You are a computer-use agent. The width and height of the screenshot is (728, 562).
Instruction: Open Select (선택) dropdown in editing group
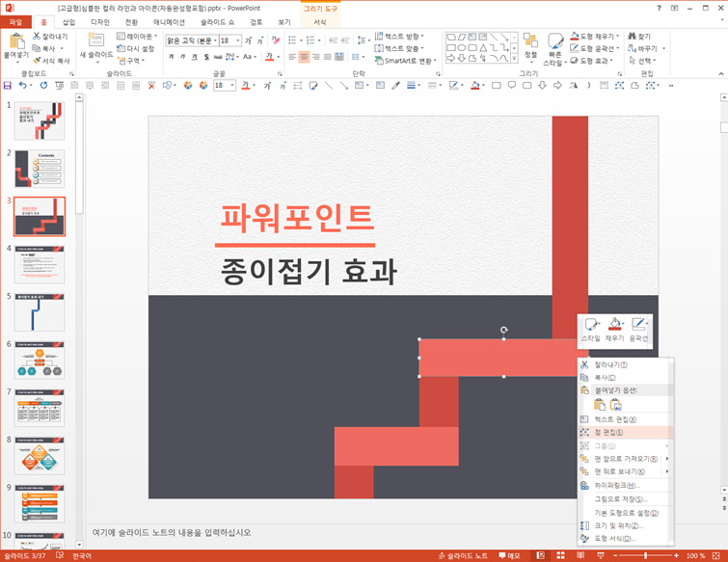pyautogui.click(x=642, y=61)
